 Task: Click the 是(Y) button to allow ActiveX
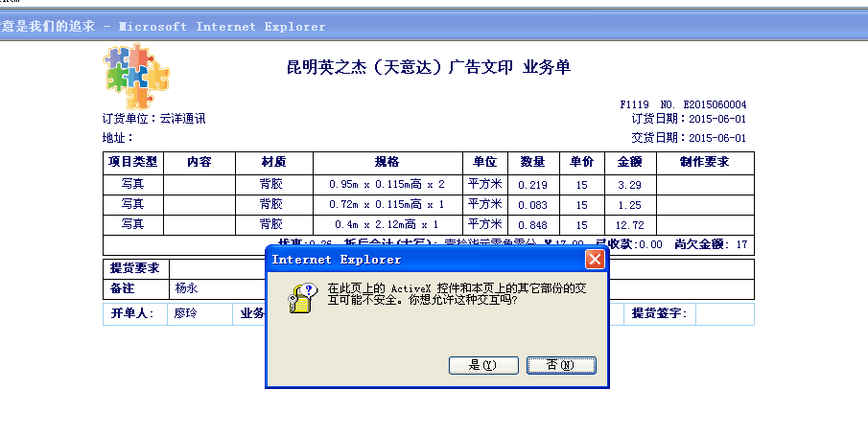tap(483, 365)
